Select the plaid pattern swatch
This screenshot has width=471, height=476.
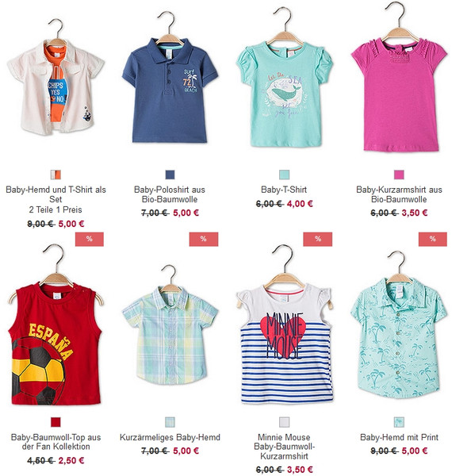tap(170, 422)
